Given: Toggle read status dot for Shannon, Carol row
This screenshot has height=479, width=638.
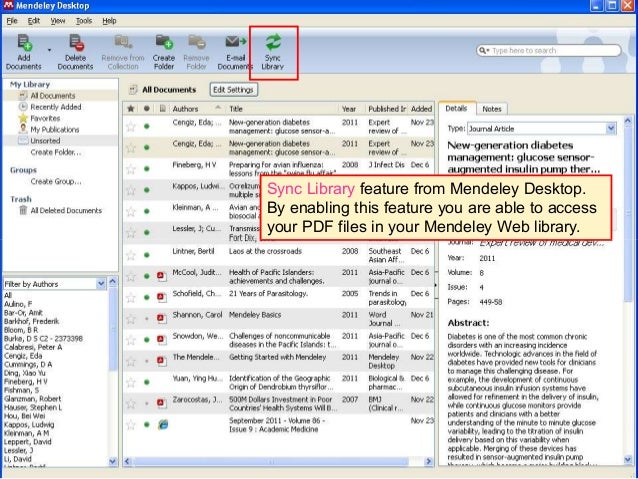Looking at the screenshot, I should click(146, 319).
